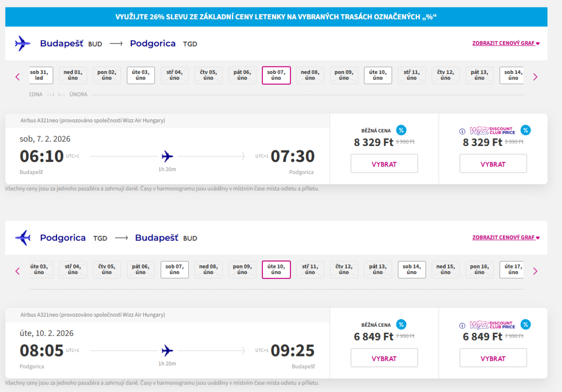
Task: Click the return regular price percent badge
Action: [401, 325]
